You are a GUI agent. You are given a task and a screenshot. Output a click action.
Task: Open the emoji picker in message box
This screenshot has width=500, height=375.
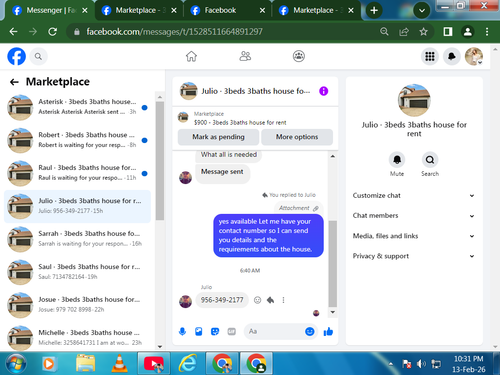click(x=310, y=331)
